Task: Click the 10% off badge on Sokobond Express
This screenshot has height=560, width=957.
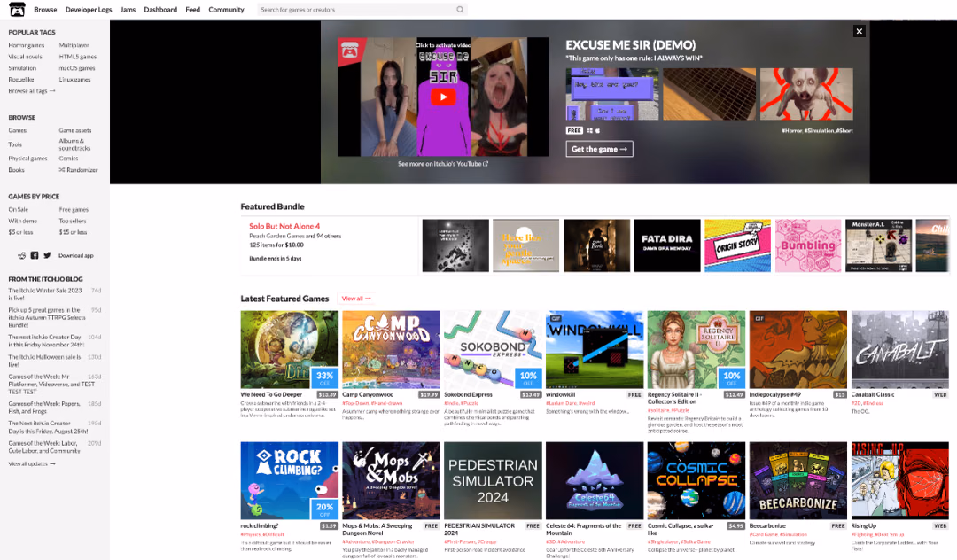Action: pyautogui.click(x=528, y=378)
